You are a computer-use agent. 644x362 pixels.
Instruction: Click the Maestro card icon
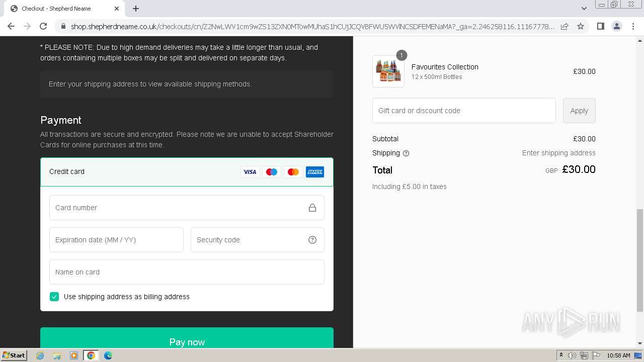coord(272,172)
